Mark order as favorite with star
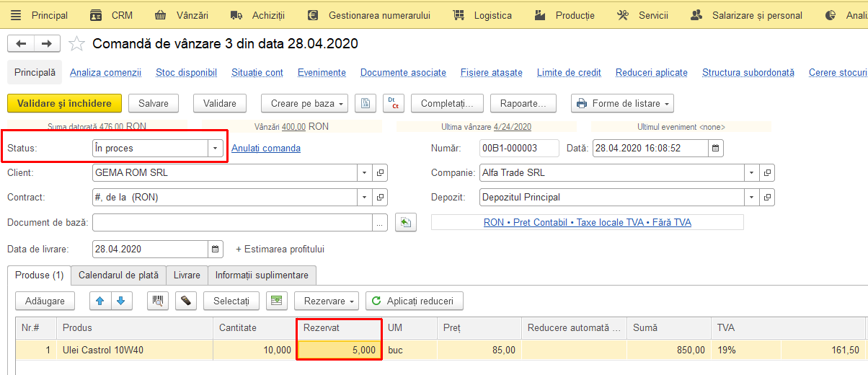This screenshot has height=375, width=868. coord(76,44)
